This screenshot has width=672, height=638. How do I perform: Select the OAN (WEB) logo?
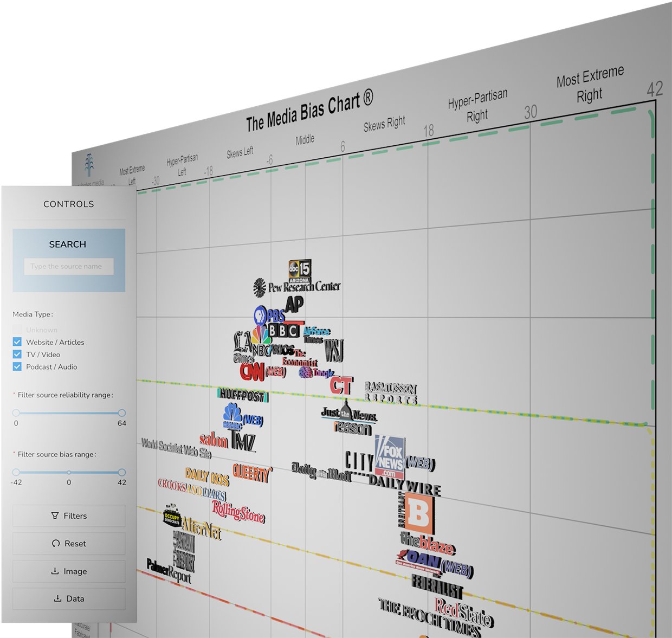[435, 563]
